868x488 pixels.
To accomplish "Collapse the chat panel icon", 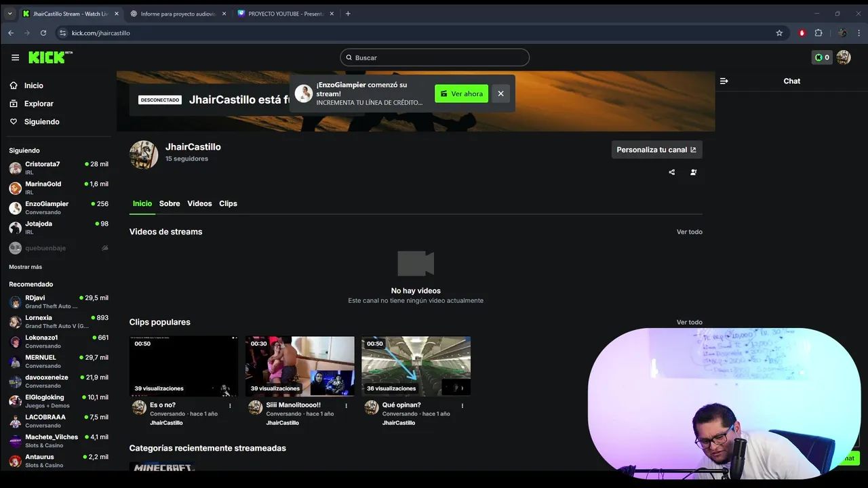I will click(x=724, y=81).
